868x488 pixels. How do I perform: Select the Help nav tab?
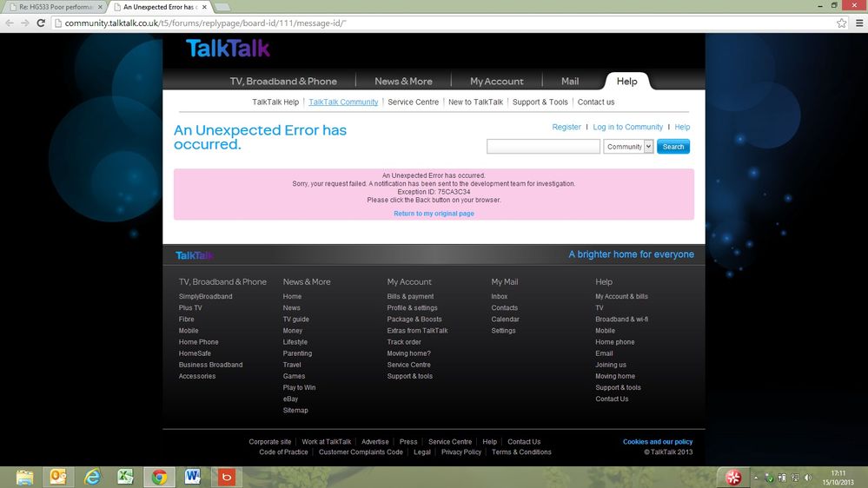[x=626, y=81]
